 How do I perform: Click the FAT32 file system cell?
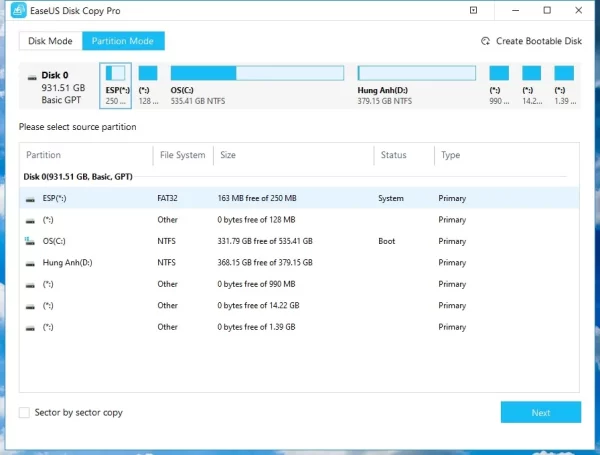(167, 198)
